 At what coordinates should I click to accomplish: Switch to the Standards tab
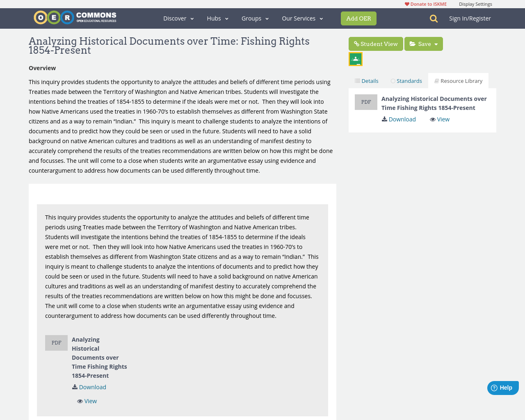pyautogui.click(x=406, y=81)
